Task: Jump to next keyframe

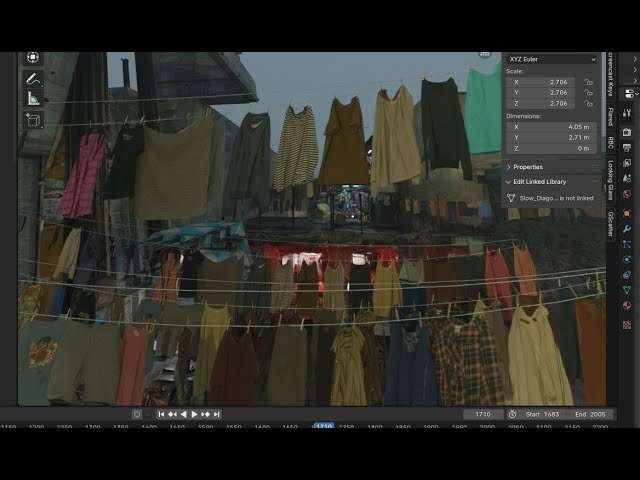Action: (206, 414)
